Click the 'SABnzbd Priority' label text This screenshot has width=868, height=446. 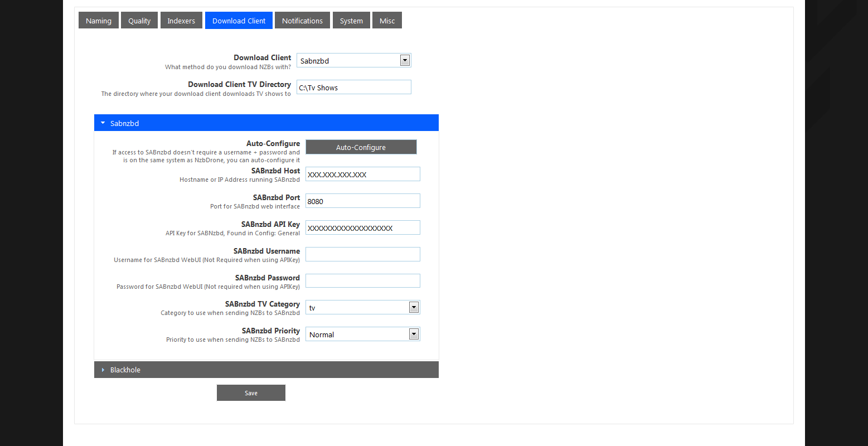[271, 331]
